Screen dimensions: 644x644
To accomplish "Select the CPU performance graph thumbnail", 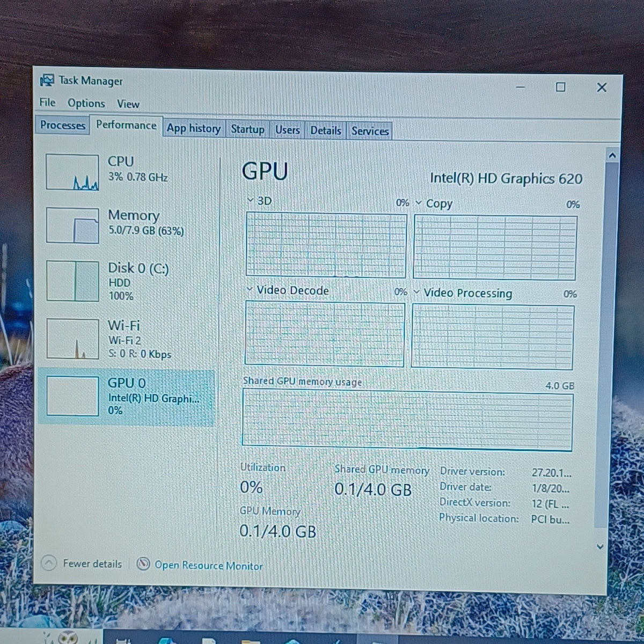I will point(72,172).
